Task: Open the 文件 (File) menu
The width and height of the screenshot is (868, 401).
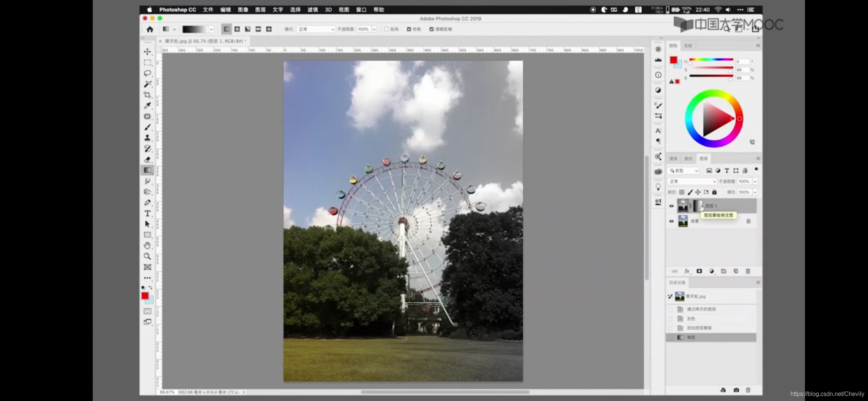Action: pos(208,10)
